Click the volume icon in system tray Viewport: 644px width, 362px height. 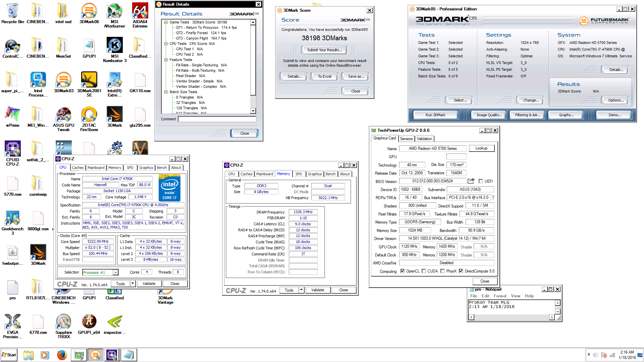point(596,355)
